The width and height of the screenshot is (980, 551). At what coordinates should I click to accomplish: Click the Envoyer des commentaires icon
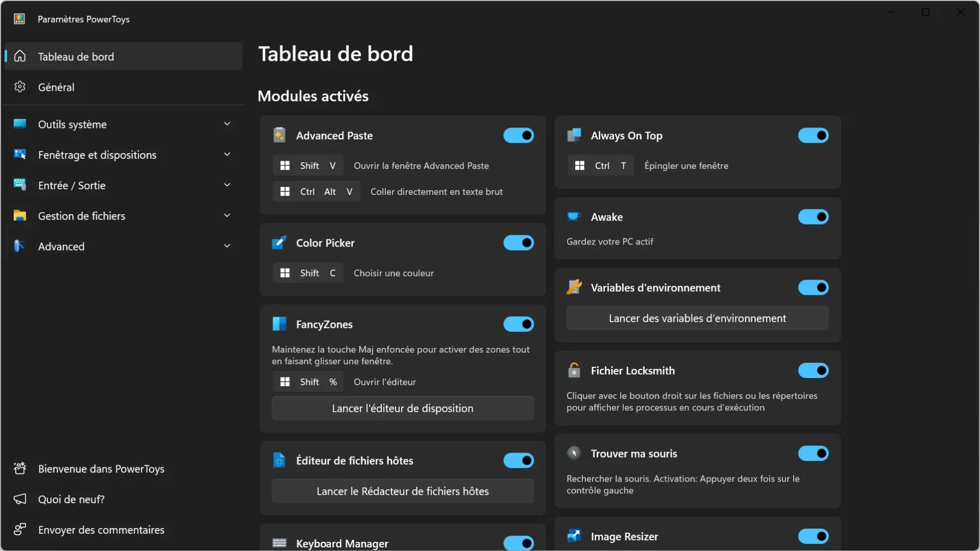[20, 530]
